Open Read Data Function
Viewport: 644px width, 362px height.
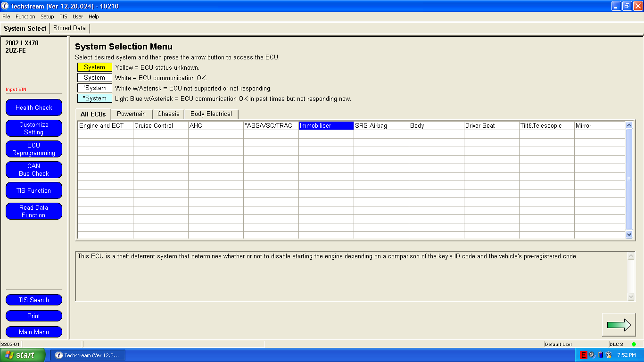click(x=34, y=211)
